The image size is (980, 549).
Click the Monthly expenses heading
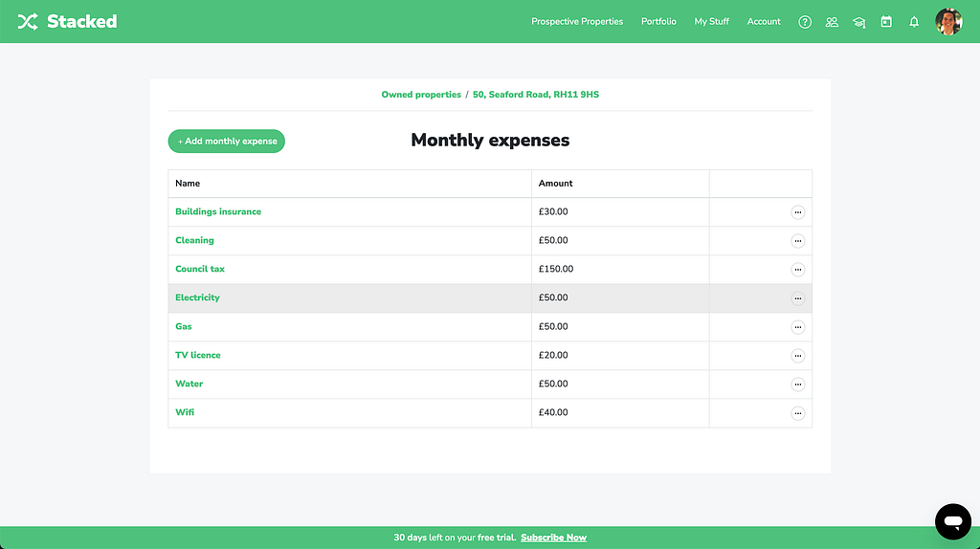click(490, 141)
